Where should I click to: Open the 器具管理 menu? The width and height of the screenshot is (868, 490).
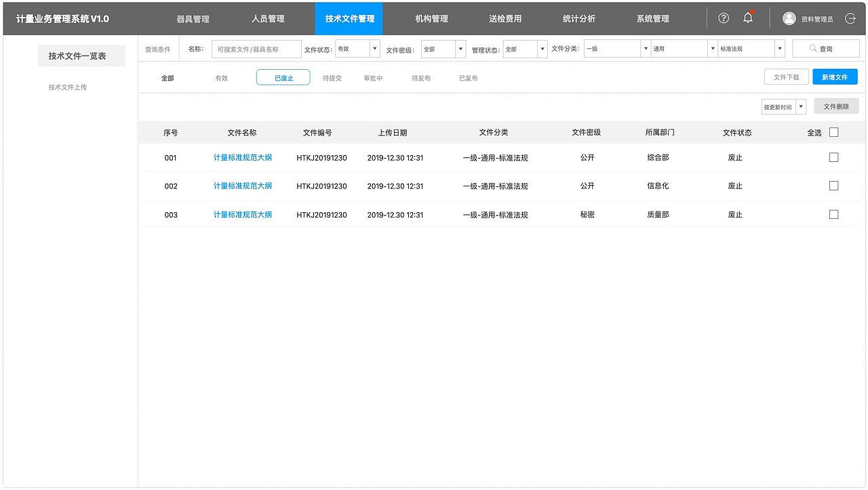click(x=193, y=19)
